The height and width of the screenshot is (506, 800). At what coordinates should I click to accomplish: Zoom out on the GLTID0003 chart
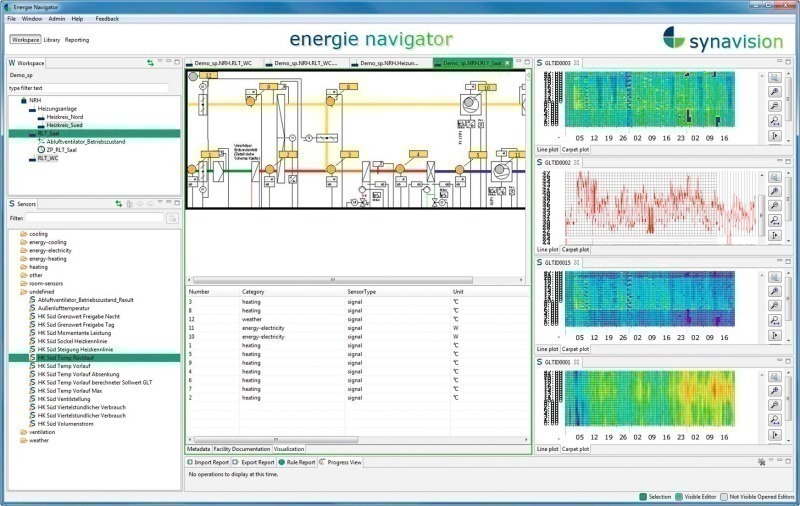pyautogui.click(x=774, y=106)
